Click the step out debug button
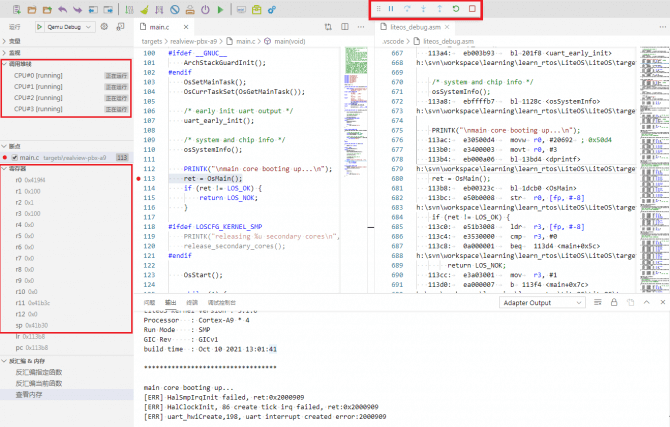Screen dimensions: 670x427 pos(439,9)
